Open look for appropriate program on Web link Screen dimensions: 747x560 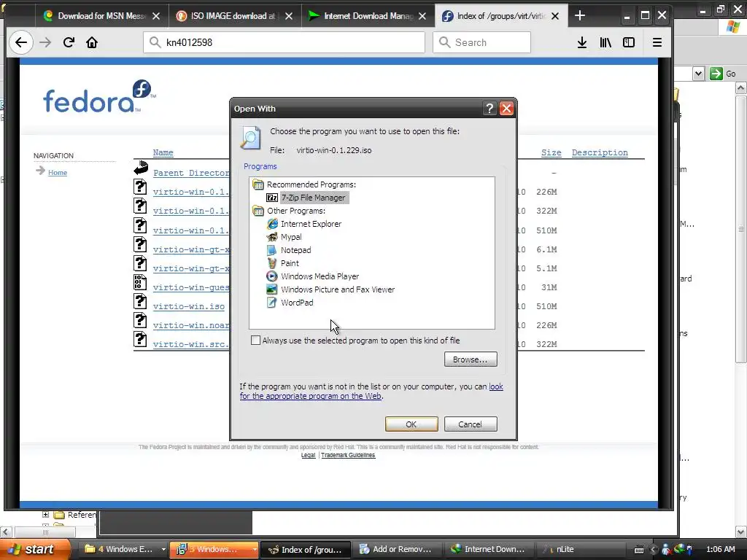point(371,392)
